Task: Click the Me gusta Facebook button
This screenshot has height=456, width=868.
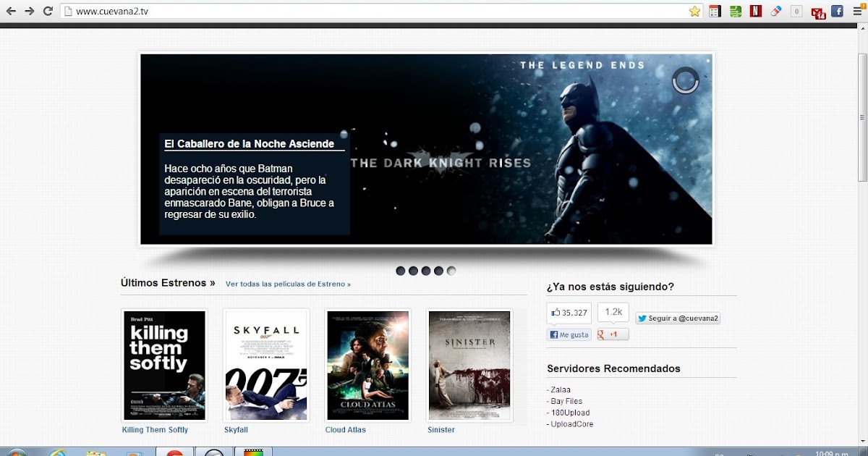Action: [569, 334]
